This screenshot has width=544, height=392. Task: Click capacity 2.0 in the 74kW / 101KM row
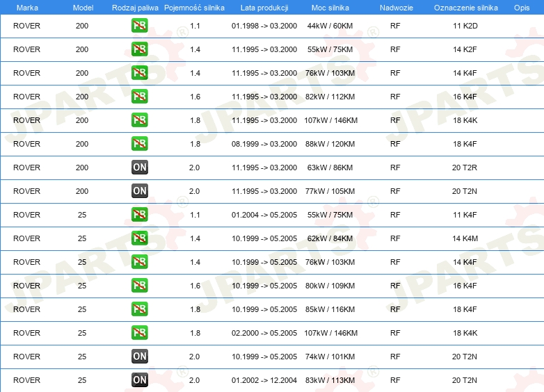point(194,357)
